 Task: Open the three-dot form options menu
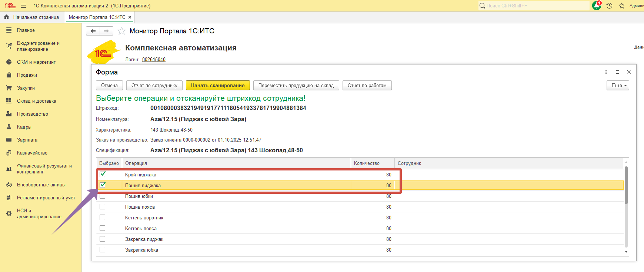(x=606, y=72)
